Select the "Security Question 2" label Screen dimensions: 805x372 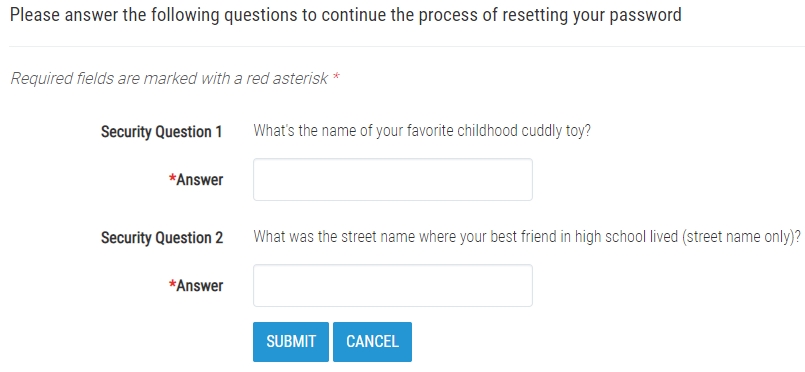162,238
